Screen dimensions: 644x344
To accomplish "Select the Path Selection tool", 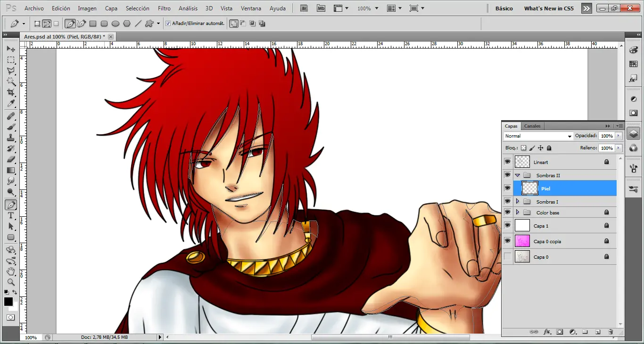I will point(10,226).
